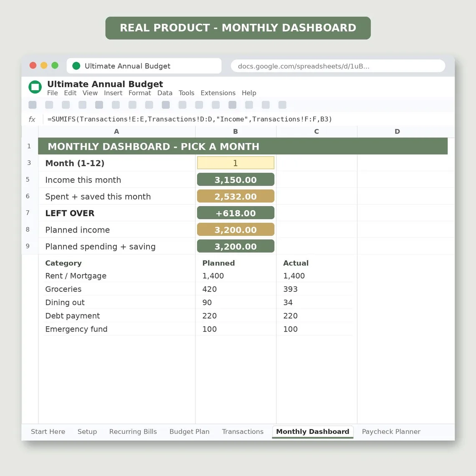Open the Budget Plan sheet tab
476x476 pixels.
point(190,432)
